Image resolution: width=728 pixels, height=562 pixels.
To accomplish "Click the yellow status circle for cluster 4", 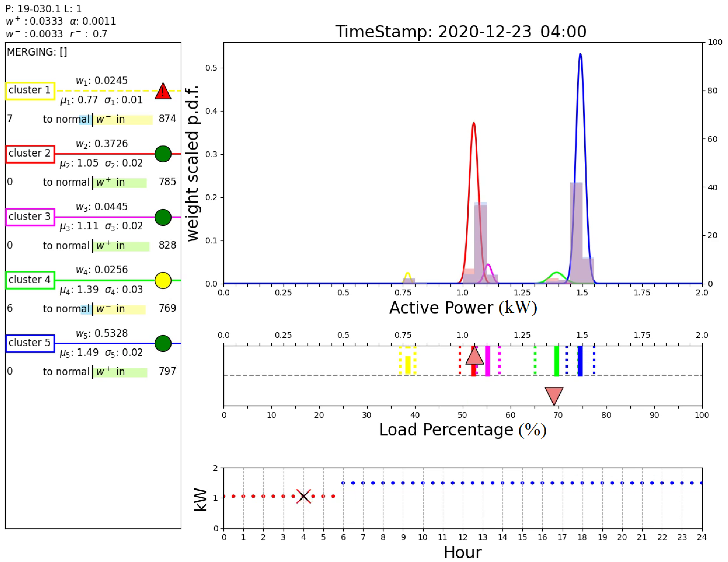I will (x=163, y=280).
